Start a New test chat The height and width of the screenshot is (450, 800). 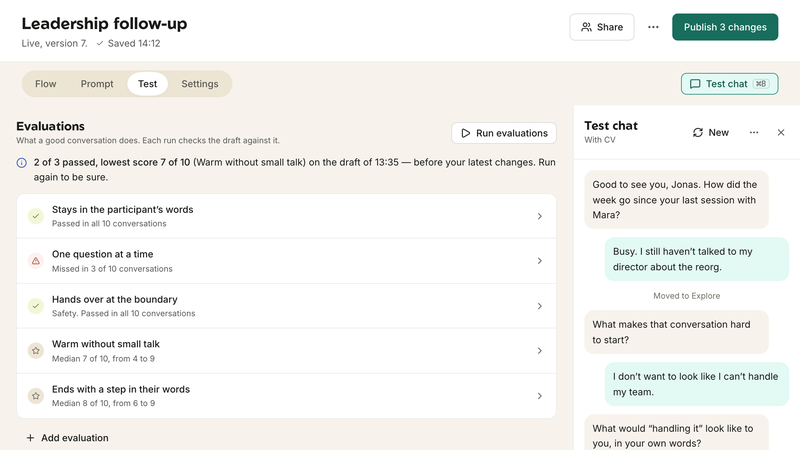tap(711, 133)
